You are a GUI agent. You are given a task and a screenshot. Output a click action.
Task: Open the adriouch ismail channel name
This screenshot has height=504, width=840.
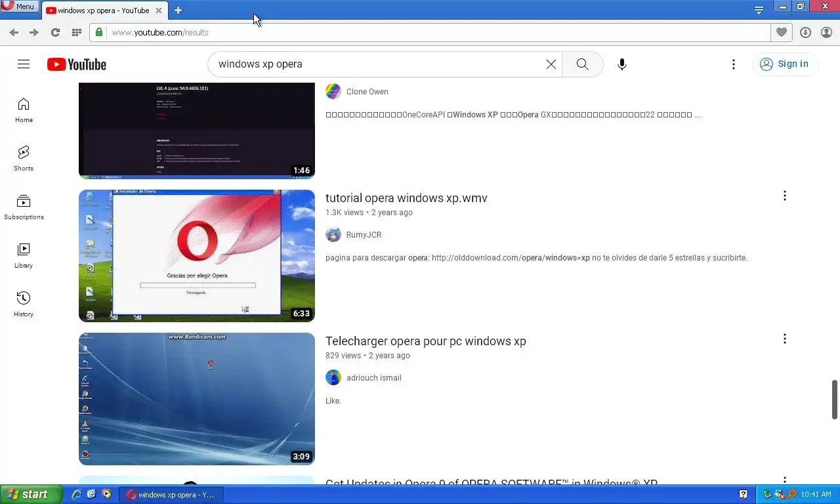[374, 378]
